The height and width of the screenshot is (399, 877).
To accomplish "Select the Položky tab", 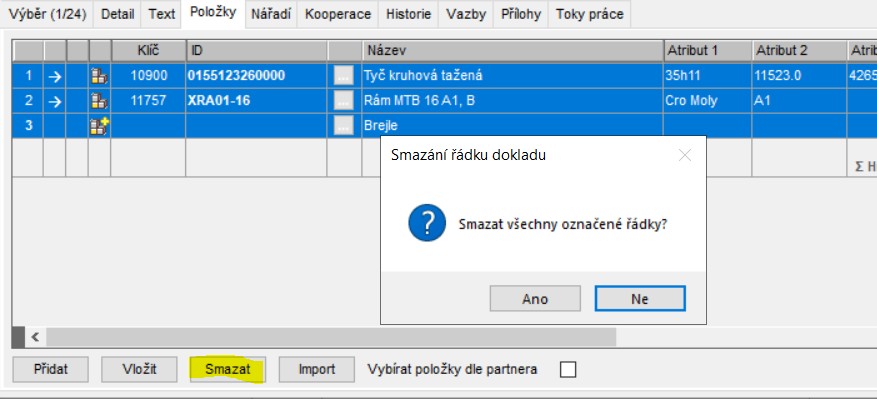I will click(x=213, y=13).
